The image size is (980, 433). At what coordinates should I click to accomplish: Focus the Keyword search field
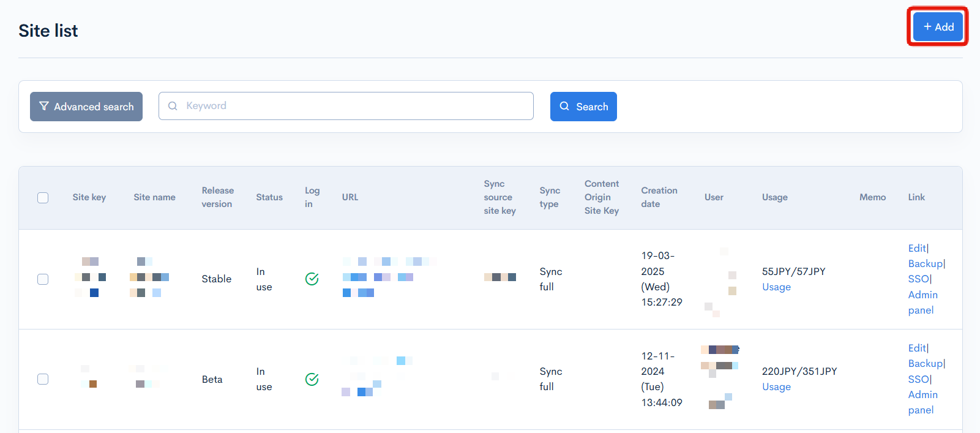(355, 106)
